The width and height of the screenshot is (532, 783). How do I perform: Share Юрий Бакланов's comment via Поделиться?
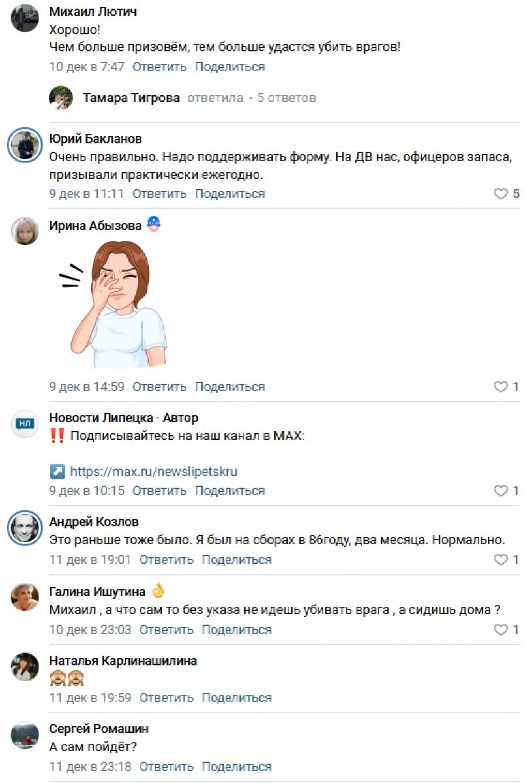tap(229, 194)
